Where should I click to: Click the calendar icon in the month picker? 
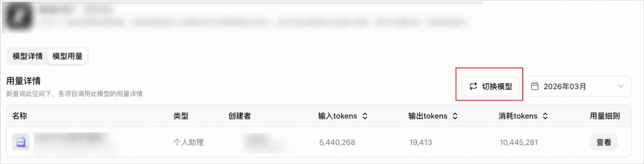pyautogui.click(x=535, y=86)
